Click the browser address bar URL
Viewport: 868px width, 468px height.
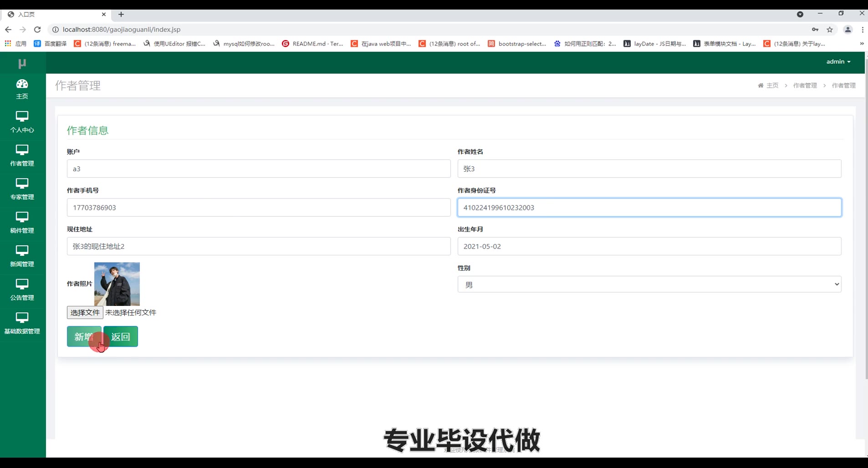pos(122,29)
